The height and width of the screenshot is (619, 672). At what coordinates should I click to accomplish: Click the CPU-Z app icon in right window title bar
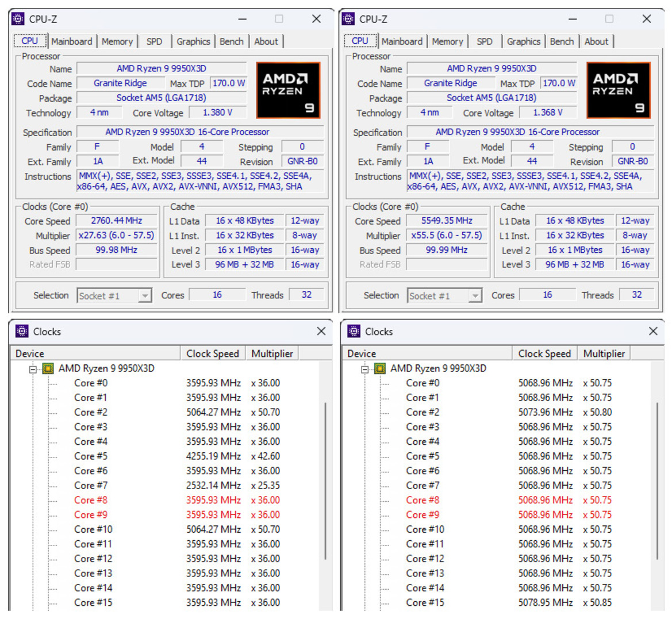348,19
